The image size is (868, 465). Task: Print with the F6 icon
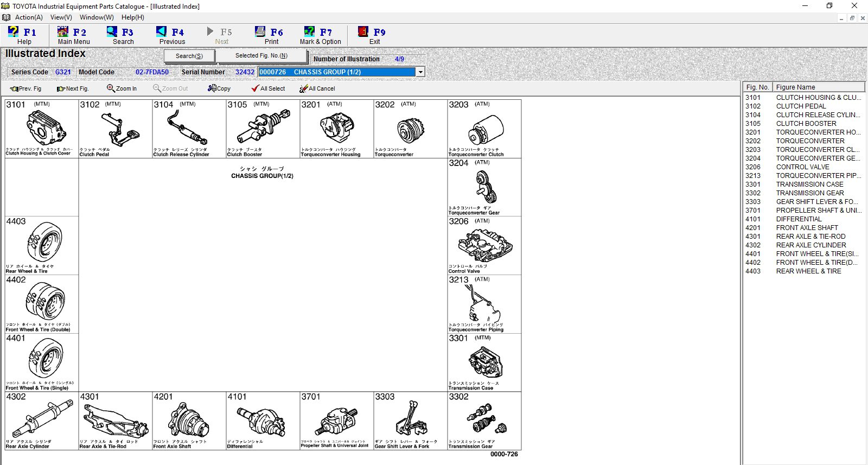271,36
